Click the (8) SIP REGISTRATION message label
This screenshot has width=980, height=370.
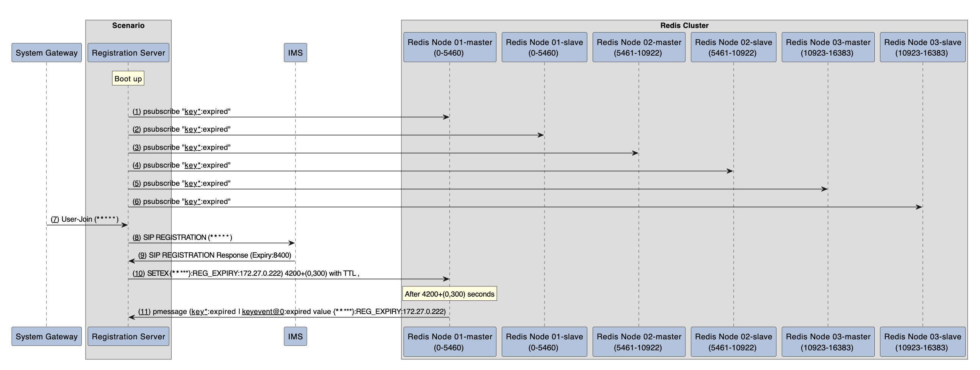click(182, 237)
